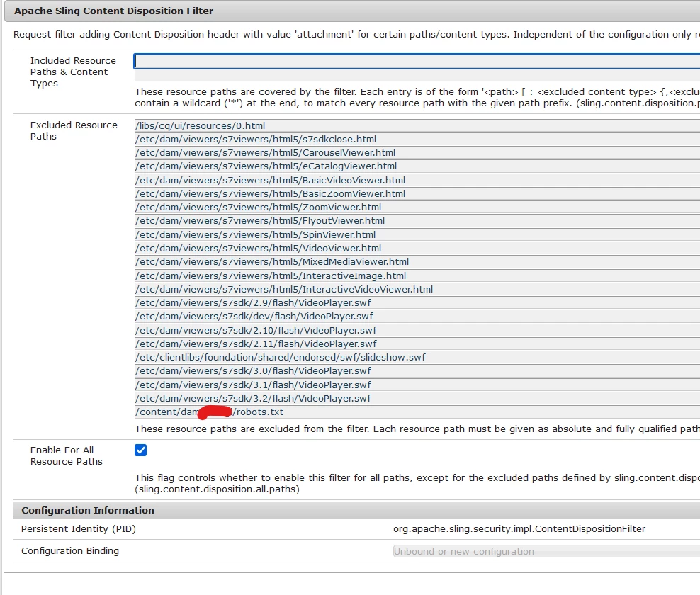Click the slideshow.swf clientlibs path field

tap(417, 357)
